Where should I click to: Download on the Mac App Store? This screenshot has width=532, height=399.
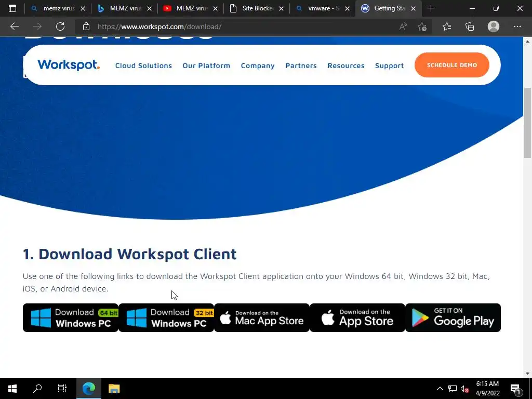(262, 317)
